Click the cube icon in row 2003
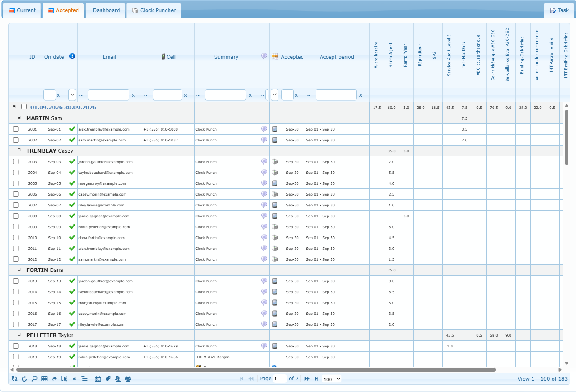Screen dimensions: 576x392 tap(275, 162)
